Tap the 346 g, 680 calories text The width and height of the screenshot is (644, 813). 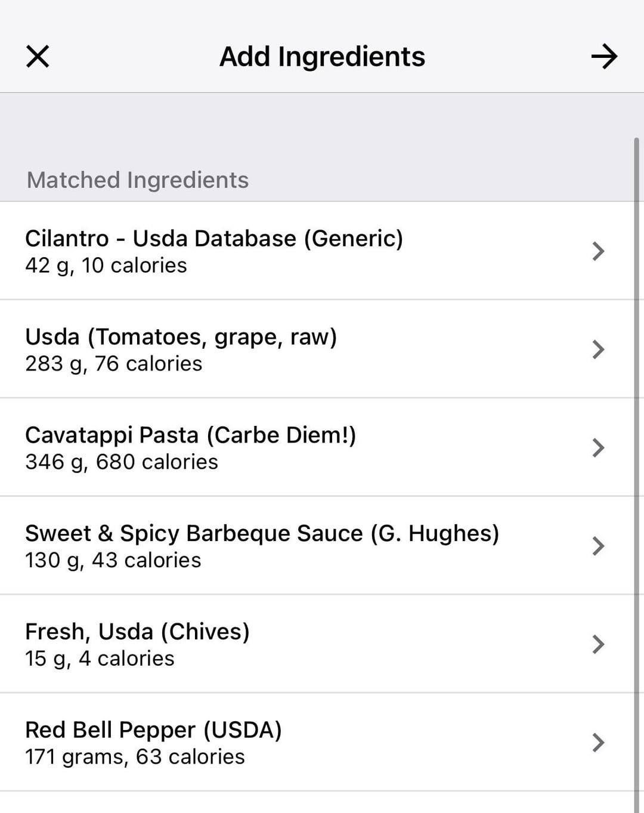coord(122,462)
